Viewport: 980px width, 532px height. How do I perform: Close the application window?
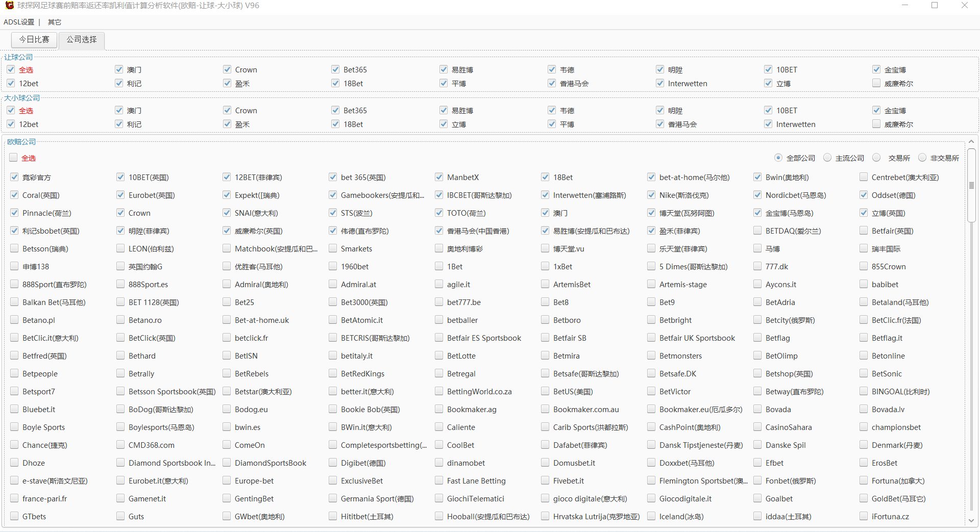coord(964,5)
